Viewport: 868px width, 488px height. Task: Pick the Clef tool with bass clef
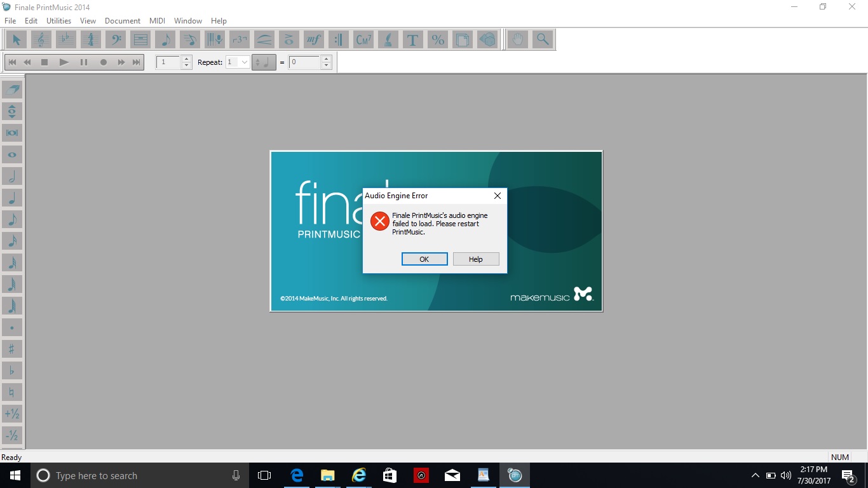pos(116,39)
